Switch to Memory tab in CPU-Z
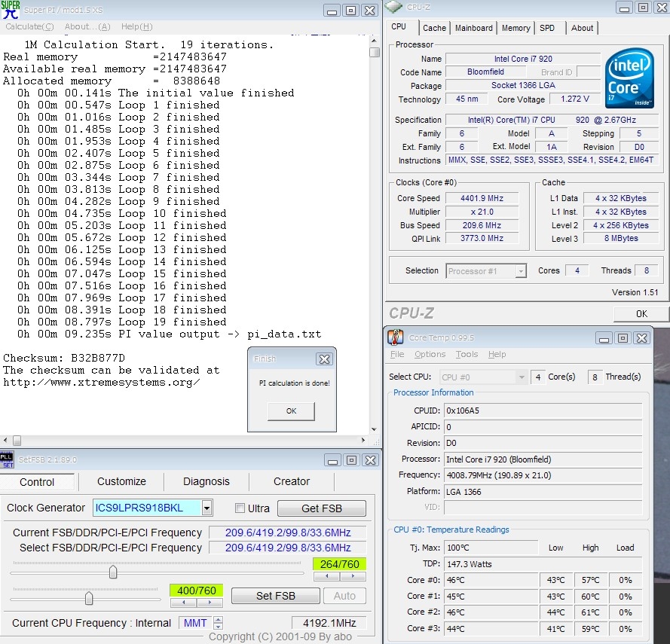 click(516, 28)
